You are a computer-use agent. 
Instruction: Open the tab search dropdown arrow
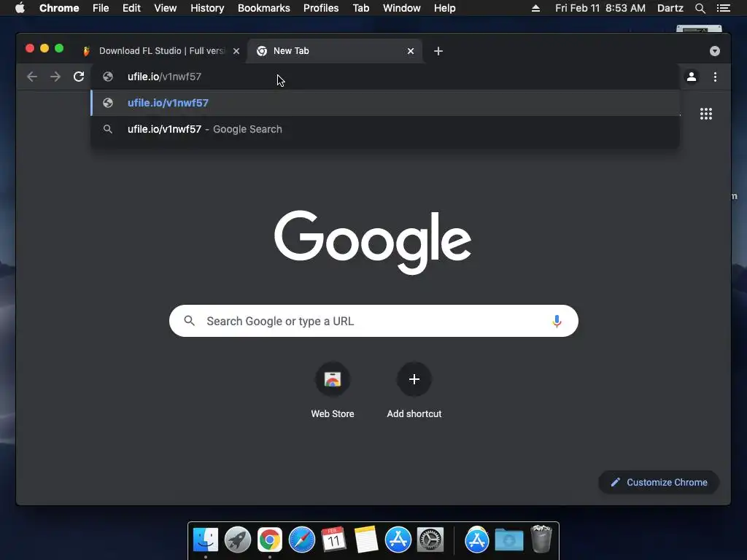coord(715,51)
